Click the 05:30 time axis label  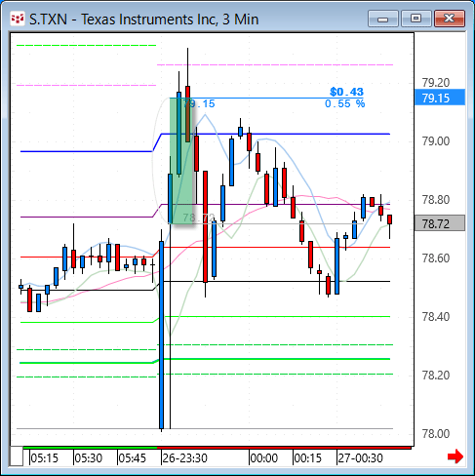(x=89, y=458)
